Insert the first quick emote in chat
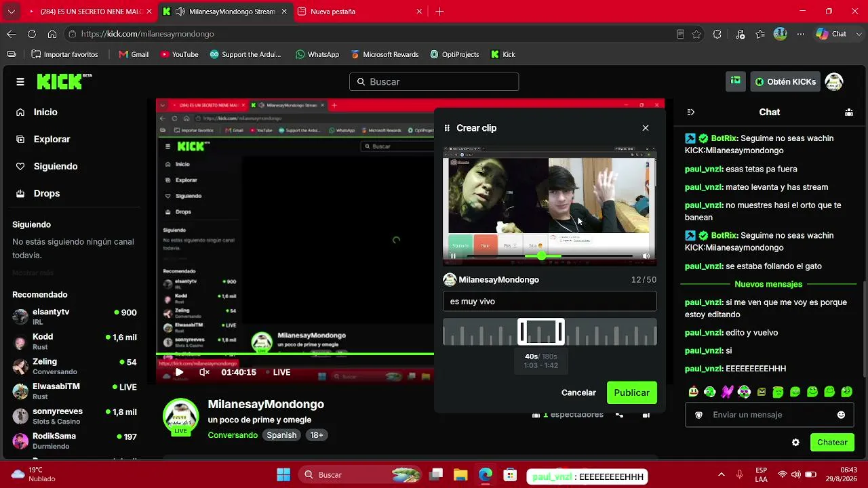 [x=693, y=392]
